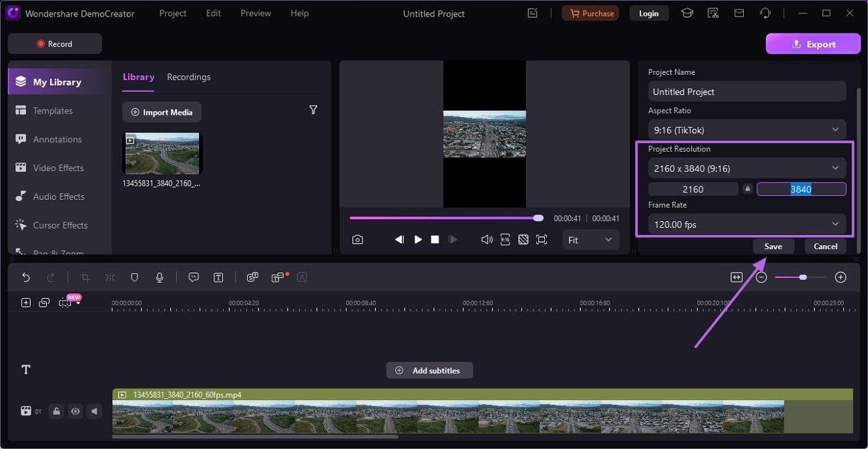Viewport: 868px width, 449px height.
Task: Open the Edit menu
Action: (214, 13)
